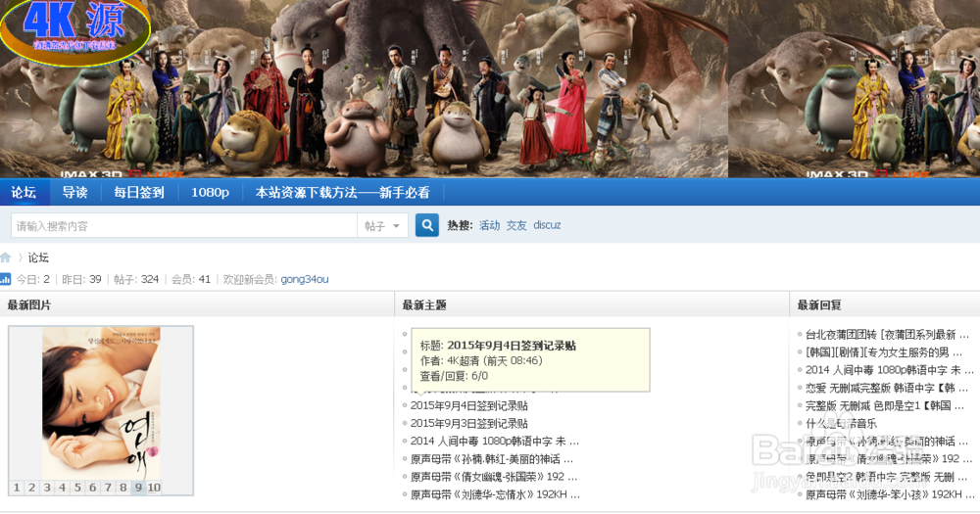Show slide 4 in picture slideshow
Image resolution: width=980 pixels, height=514 pixels.
point(63,488)
